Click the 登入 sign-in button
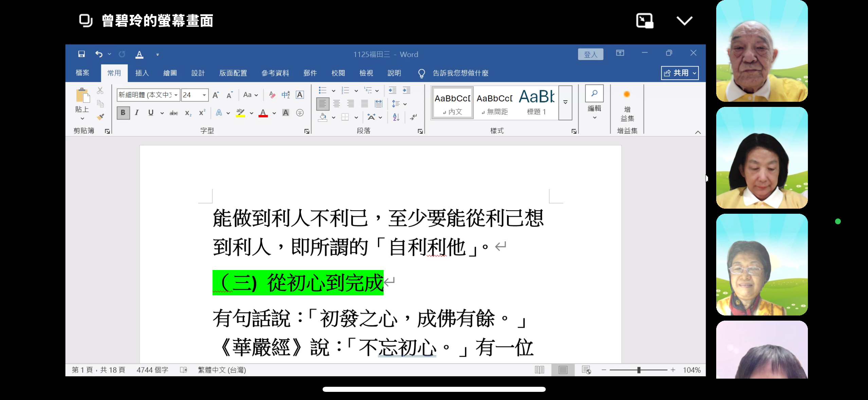Viewport: 868px width, 400px height. coord(591,54)
